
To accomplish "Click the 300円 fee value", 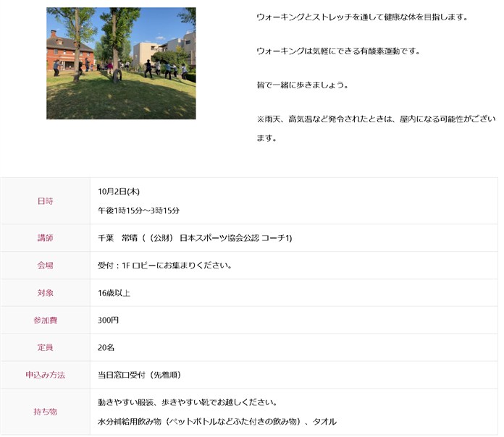I will (108, 321).
